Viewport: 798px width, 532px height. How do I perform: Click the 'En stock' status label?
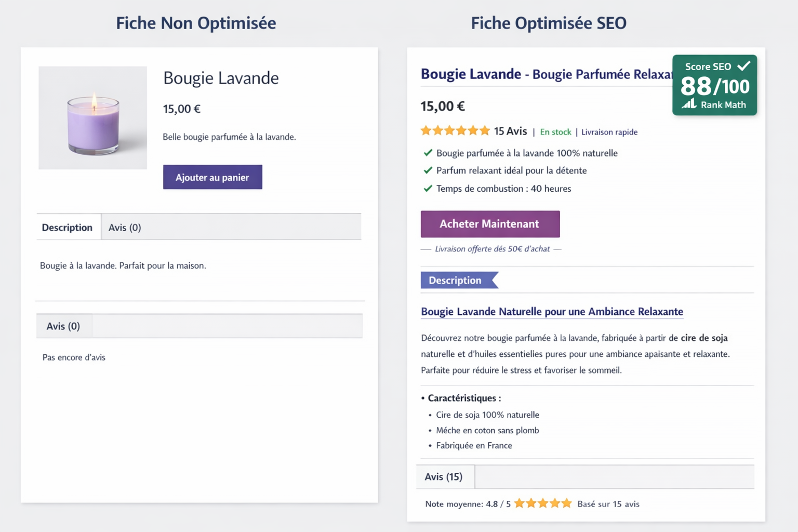555,132
